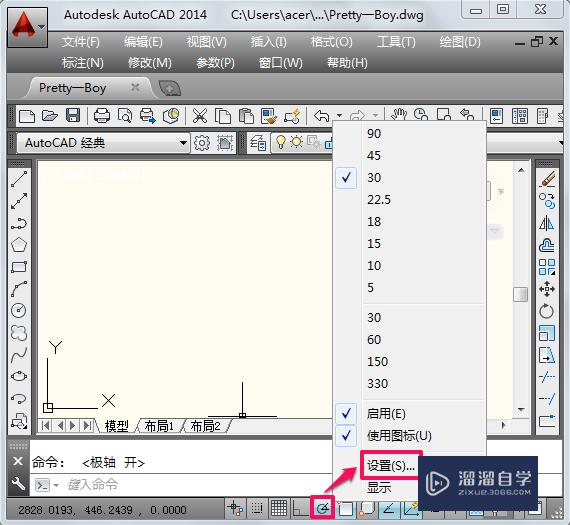Choose the Array tool
This screenshot has width=570, height=525.
pos(547,267)
